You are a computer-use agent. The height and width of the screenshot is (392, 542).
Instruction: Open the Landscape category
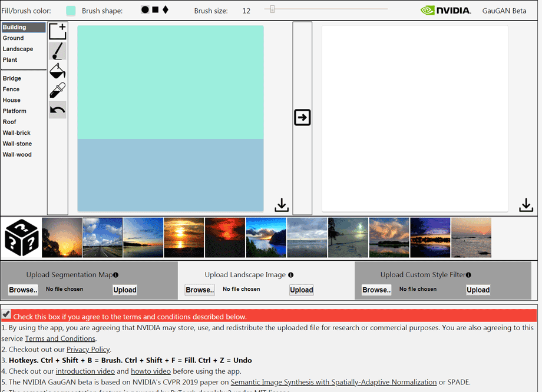coord(18,49)
